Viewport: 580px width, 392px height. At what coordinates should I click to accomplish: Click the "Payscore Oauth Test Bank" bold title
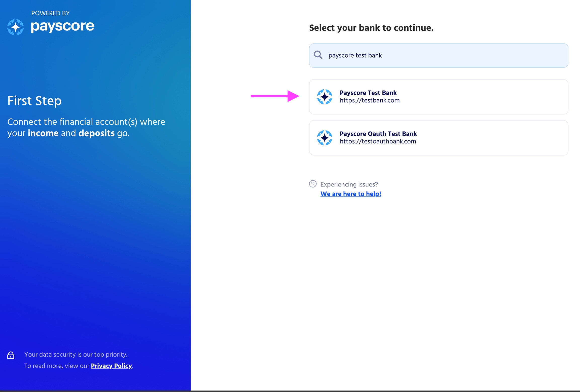click(x=378, y=134)
